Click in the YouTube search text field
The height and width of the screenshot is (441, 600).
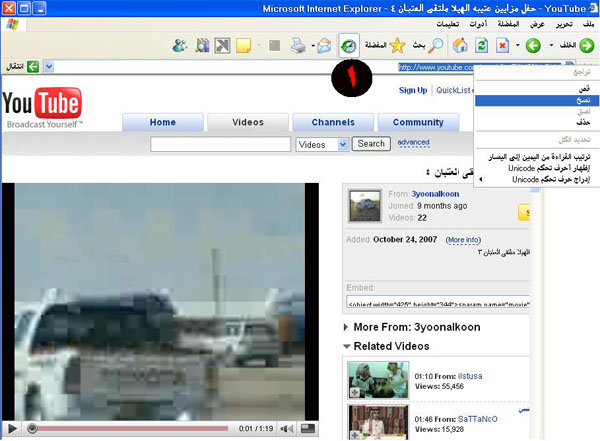coord(220,144)
